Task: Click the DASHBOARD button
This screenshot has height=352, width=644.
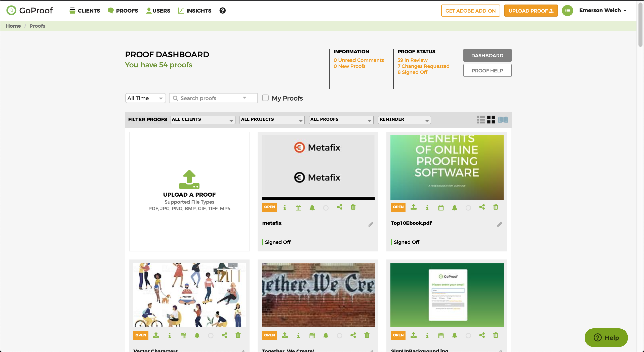Action: tap(487, 55)
